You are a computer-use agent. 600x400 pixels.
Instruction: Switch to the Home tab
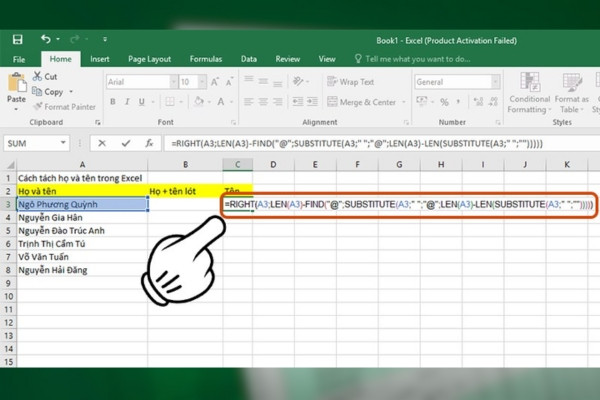coord(60,59)
